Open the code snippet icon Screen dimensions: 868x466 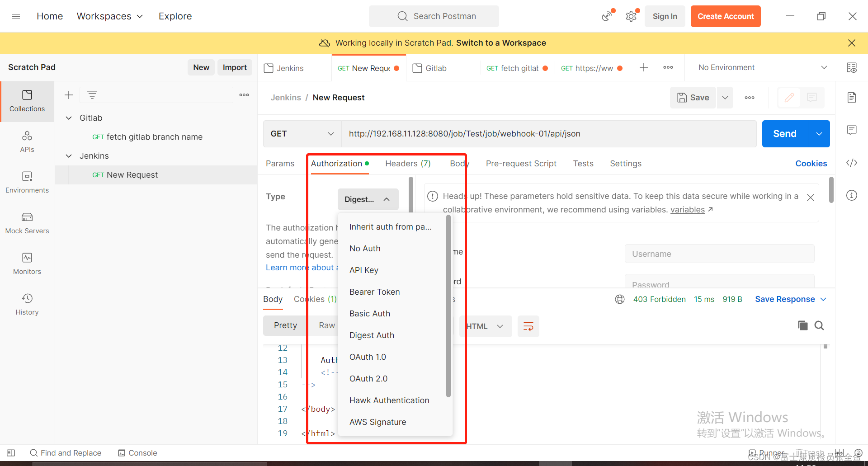click(x=852, y=163)
